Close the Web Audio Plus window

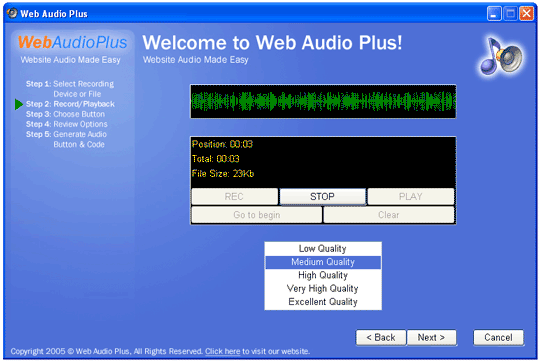(x=527, y=14)
